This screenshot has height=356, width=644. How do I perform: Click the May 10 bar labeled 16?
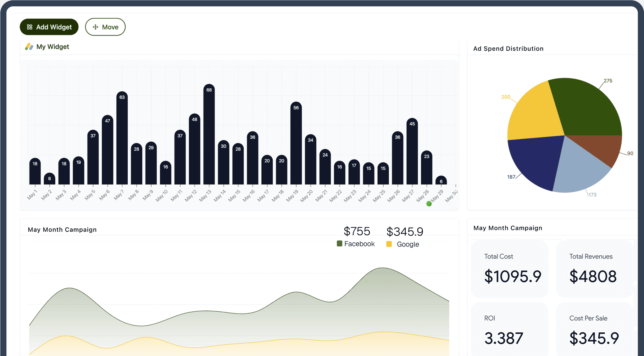[166, 173]
